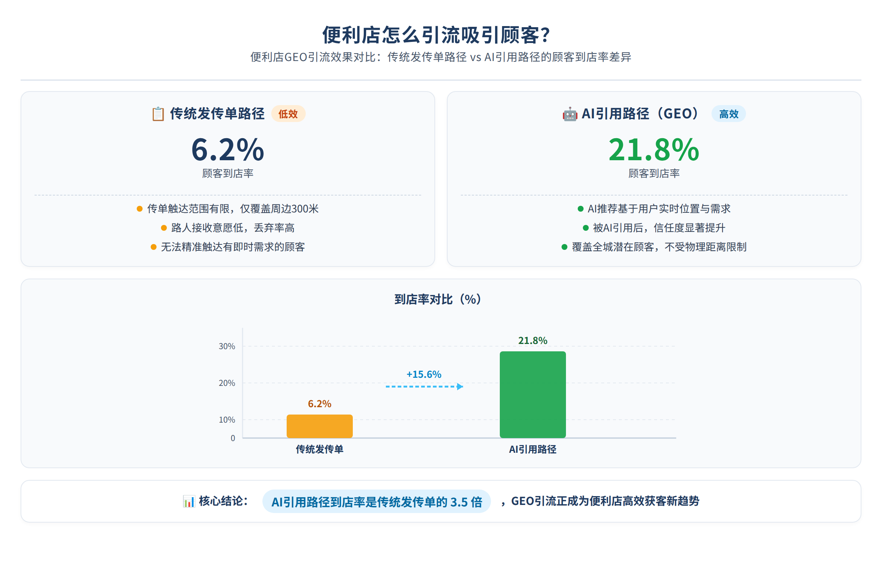Viewport: 882px width, 588px height.
Task: Click 顾客到店率 under the 21.8% figure
Action: click(654, 173)
